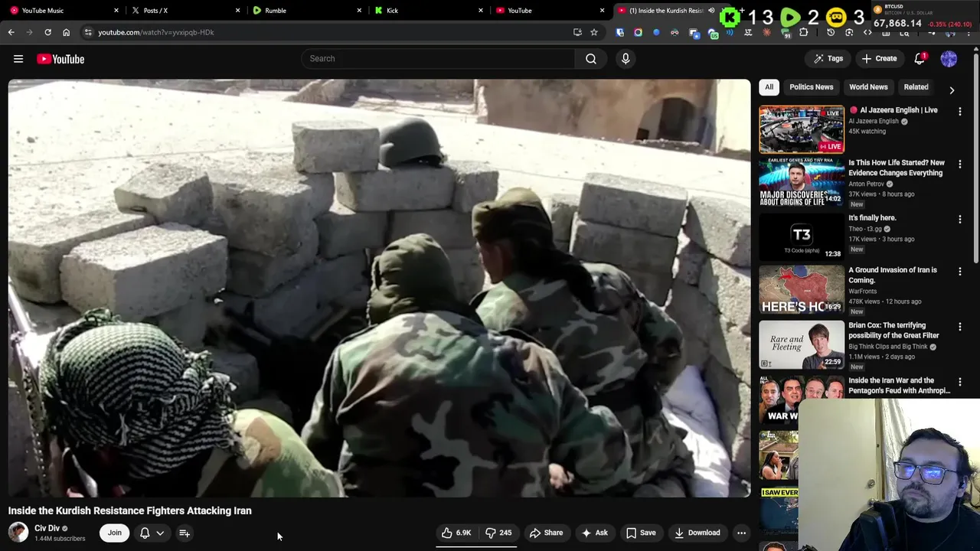This screenshot has width=980, height=551.
Task: Open the account avatar menu
Action: tap(949, 58)
